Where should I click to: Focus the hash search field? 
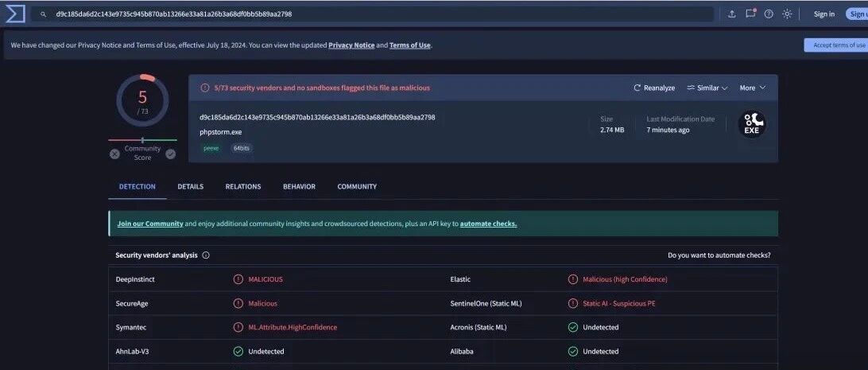pyautogui.click(x=372, y=14)
